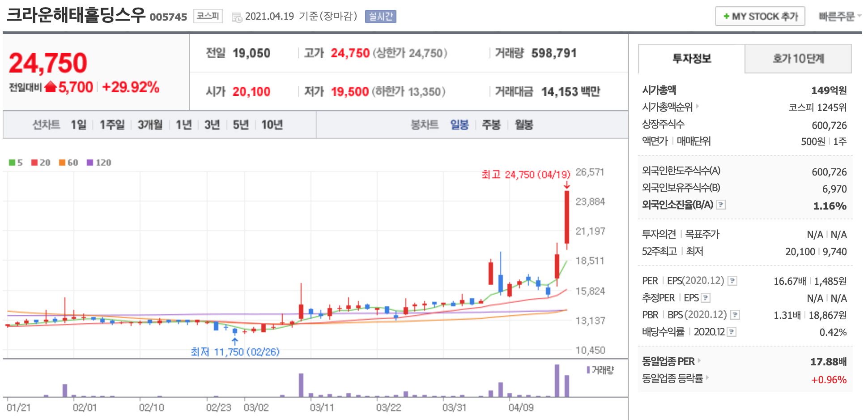The height and width of the screenshot is (420, 868).
Task: Expand the 시가총액순위 arrow link
Action: tap(697, 107)
